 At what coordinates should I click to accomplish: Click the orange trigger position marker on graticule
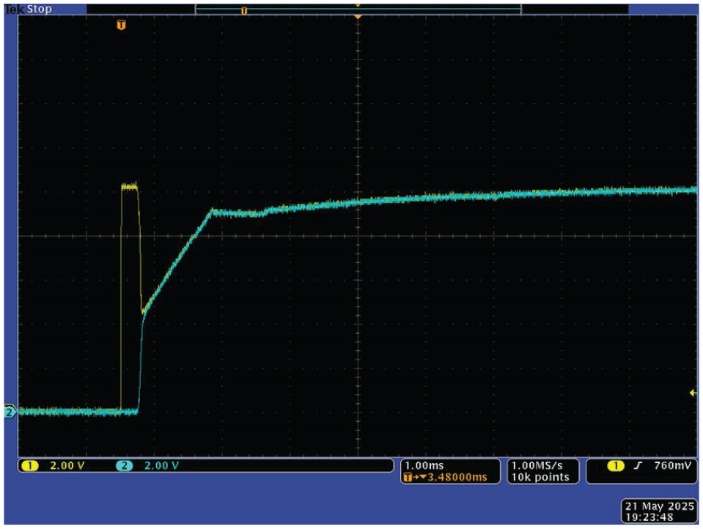pyautogui.click(x=122, y=24)
